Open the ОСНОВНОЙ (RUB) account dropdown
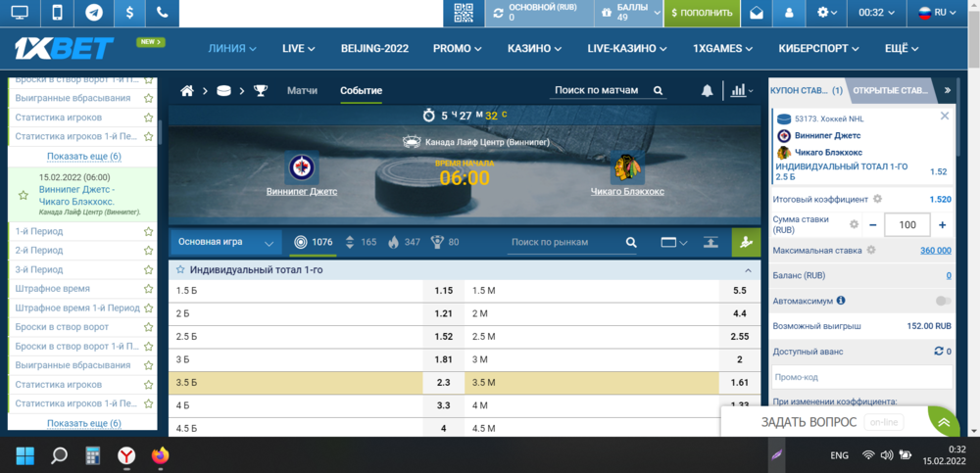The image size is (980, 473). click(539, 13)
